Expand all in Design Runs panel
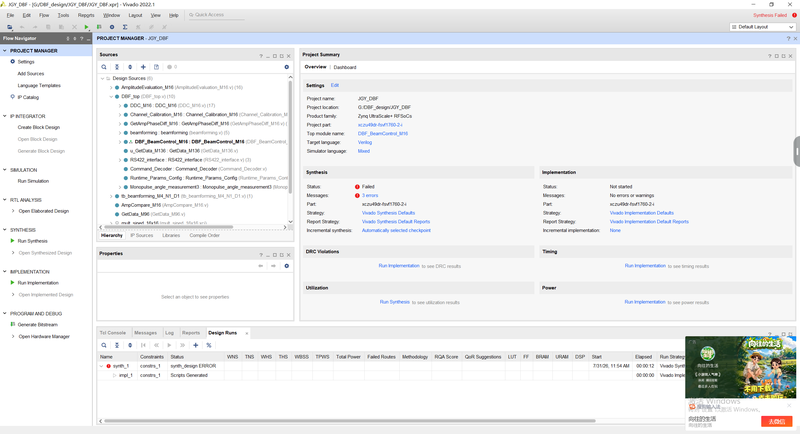This screenshot has width=800, height=434. pos(130,345)
